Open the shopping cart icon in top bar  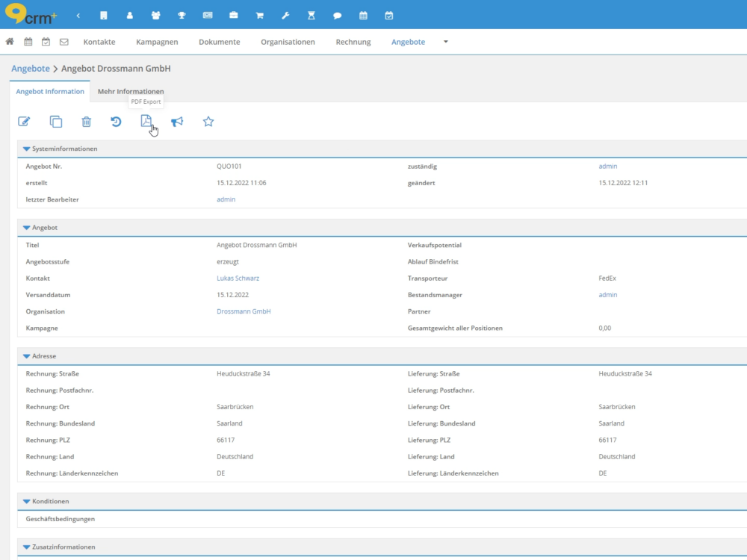259,15
